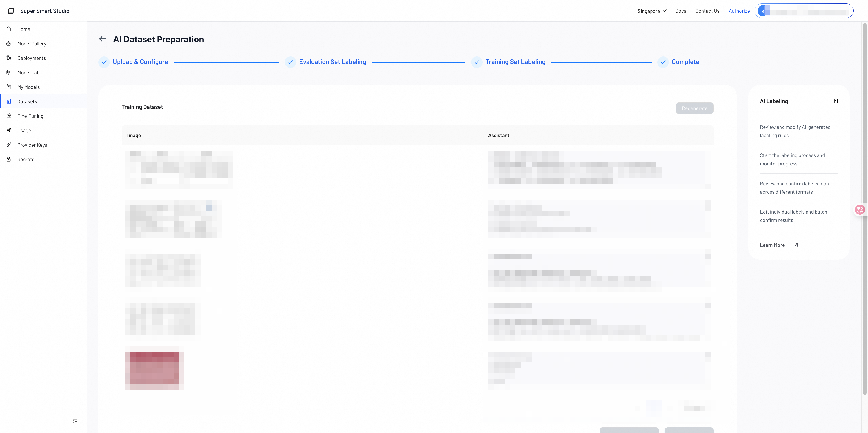Open the first training image thumbnail
The image size is (868, 433).
179,170
